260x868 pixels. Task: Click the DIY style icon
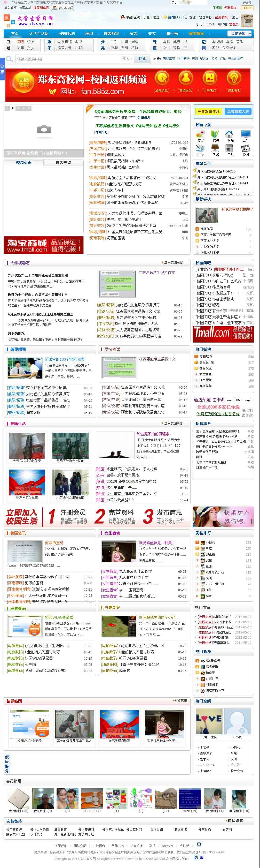click(x=248, y=8)
